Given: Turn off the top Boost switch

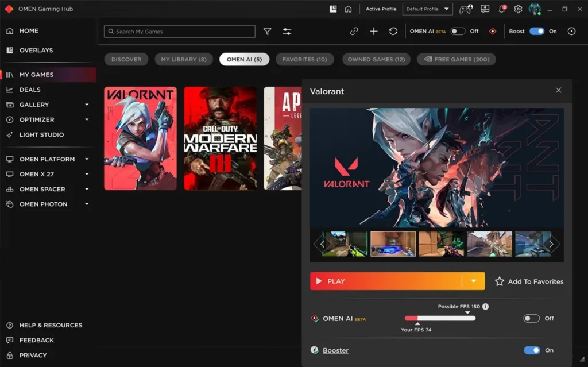Looking at the screenshot, I should coord(537,32).
